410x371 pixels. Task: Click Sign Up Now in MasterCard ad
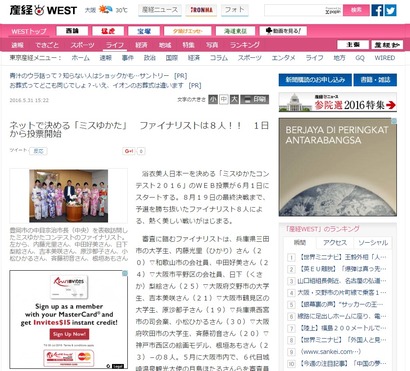click(69, 334)
